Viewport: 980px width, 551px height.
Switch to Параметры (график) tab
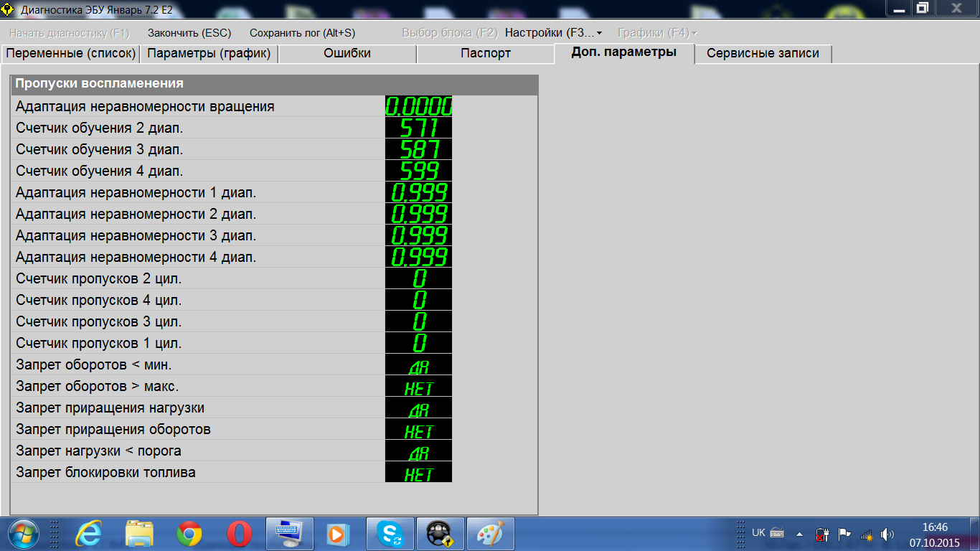point(209,54)
